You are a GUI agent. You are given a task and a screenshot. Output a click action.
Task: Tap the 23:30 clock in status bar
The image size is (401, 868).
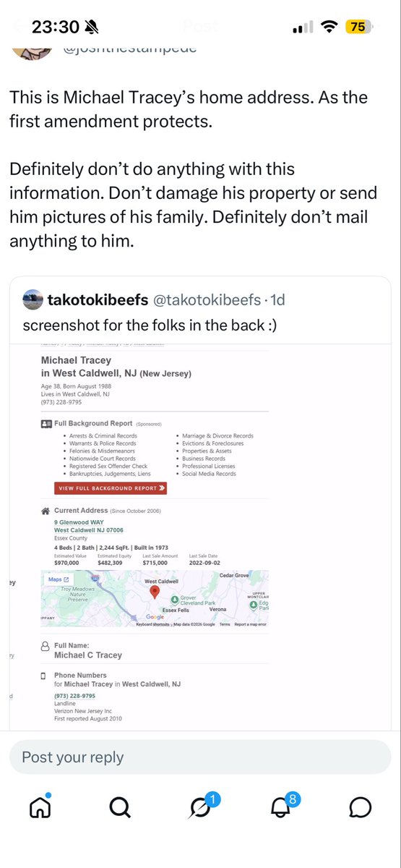(57, 27)
